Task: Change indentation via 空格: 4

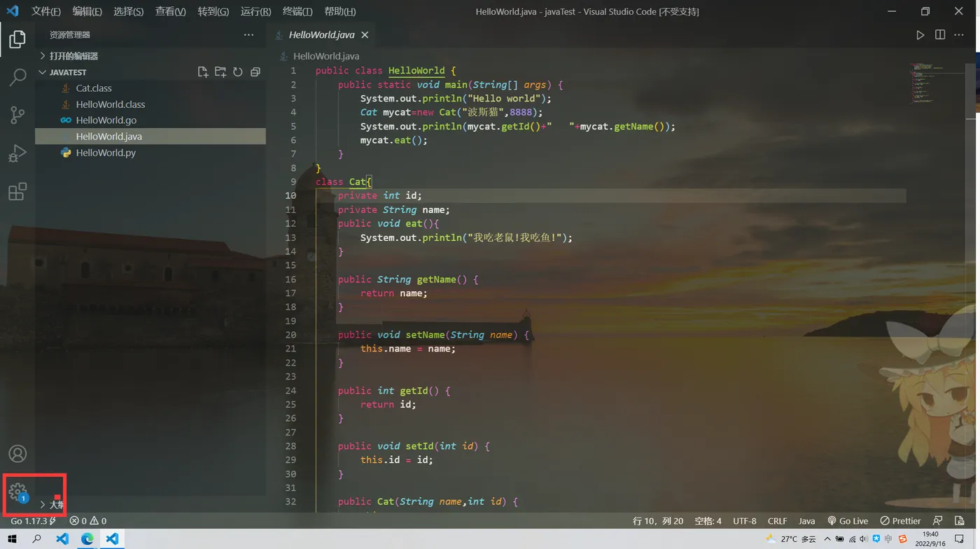Action: coord(708,521)
